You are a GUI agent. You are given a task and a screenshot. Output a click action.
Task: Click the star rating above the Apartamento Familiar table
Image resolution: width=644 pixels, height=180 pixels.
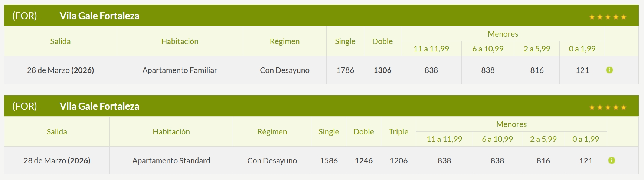[608, 17]
